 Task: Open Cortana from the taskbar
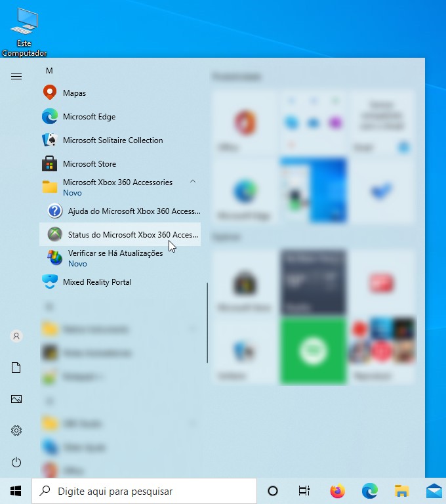click(272, 491)
